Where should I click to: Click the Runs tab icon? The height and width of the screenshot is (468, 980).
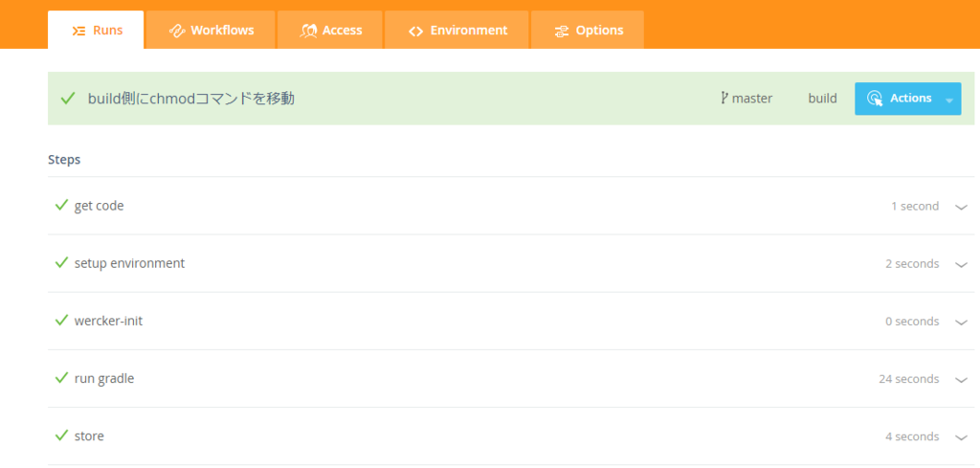click(x=78, y=31)
